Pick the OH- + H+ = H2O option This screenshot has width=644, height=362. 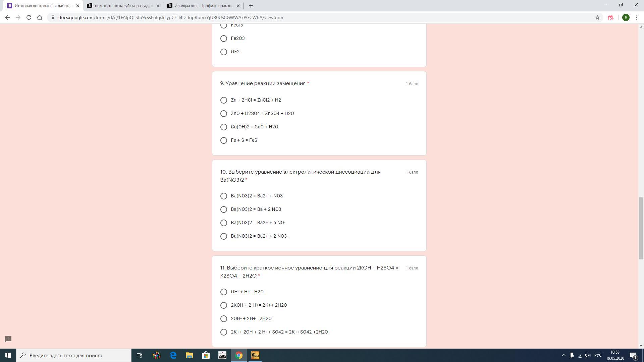224,292
